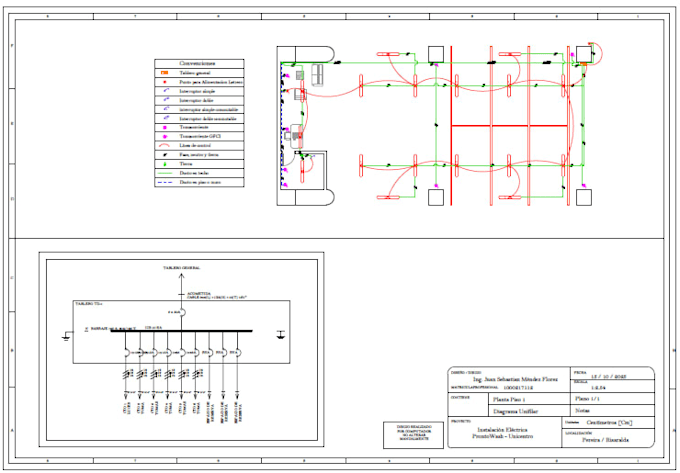Click the Interruptor doble conmutable symbol
This screenshot has width=680, height=473.
(x=166, y=118)
